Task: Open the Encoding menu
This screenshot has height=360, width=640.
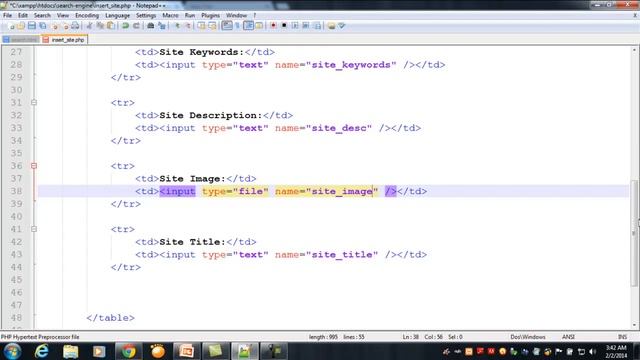Action: [87, 16]
